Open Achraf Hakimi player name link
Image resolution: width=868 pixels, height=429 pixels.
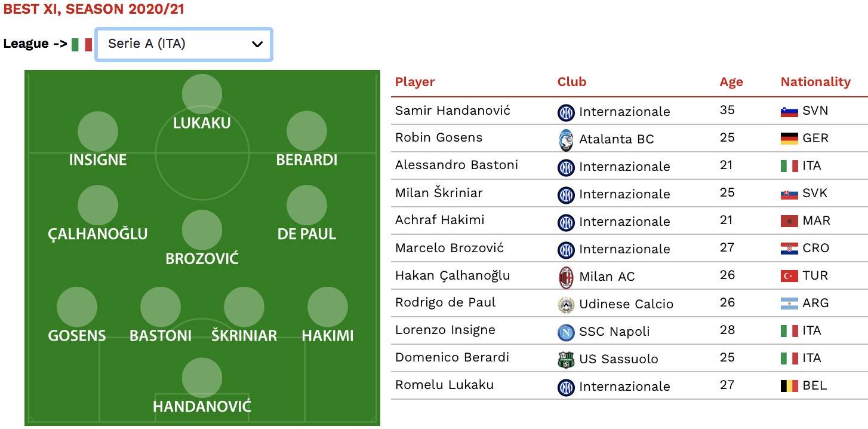[440, 220]
